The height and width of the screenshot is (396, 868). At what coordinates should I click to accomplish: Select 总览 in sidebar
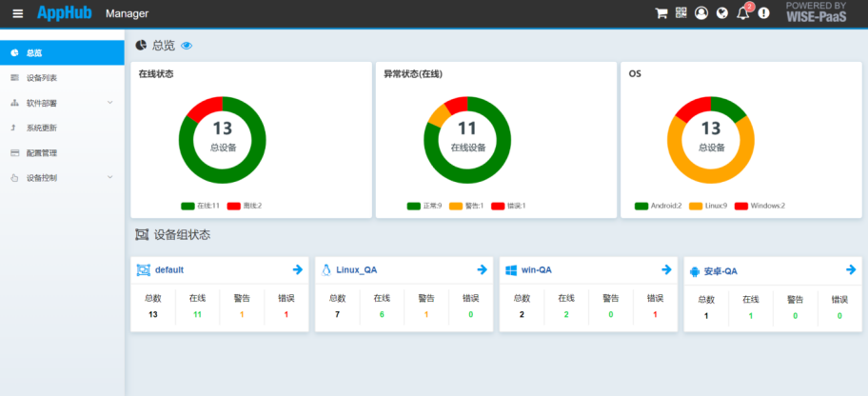click(x=62, y=52)
